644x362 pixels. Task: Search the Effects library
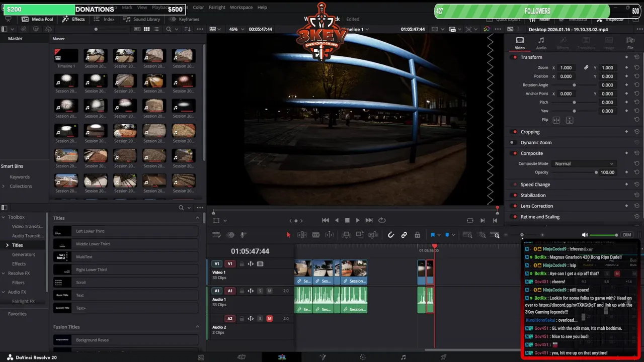(x=181, y=208)
